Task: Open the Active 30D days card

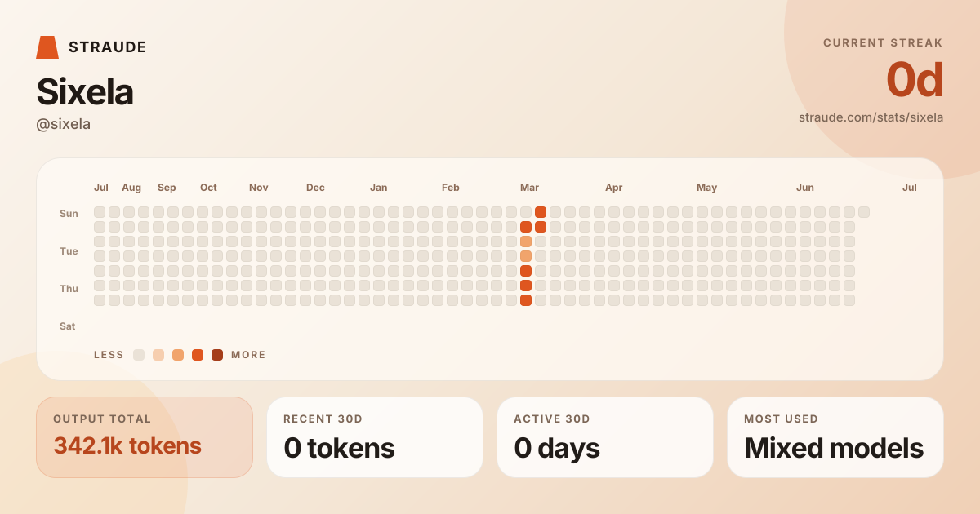Action: click(605, 437)
